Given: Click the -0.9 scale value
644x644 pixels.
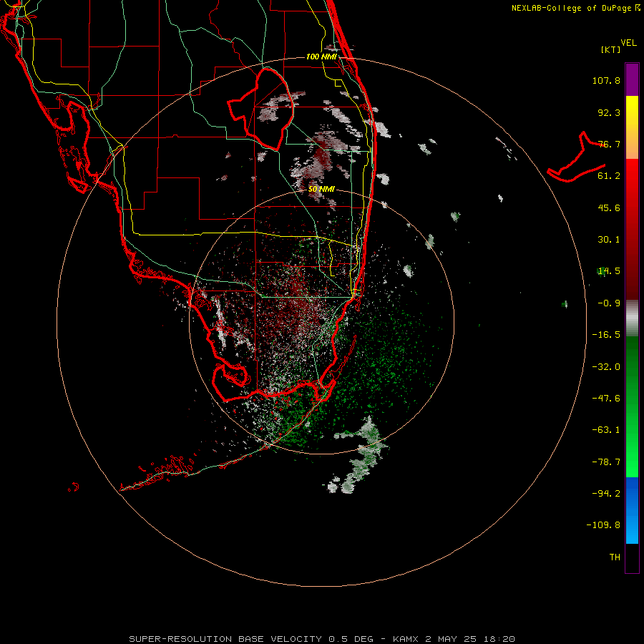Looking at the screenshot, I should click(609, 303).
